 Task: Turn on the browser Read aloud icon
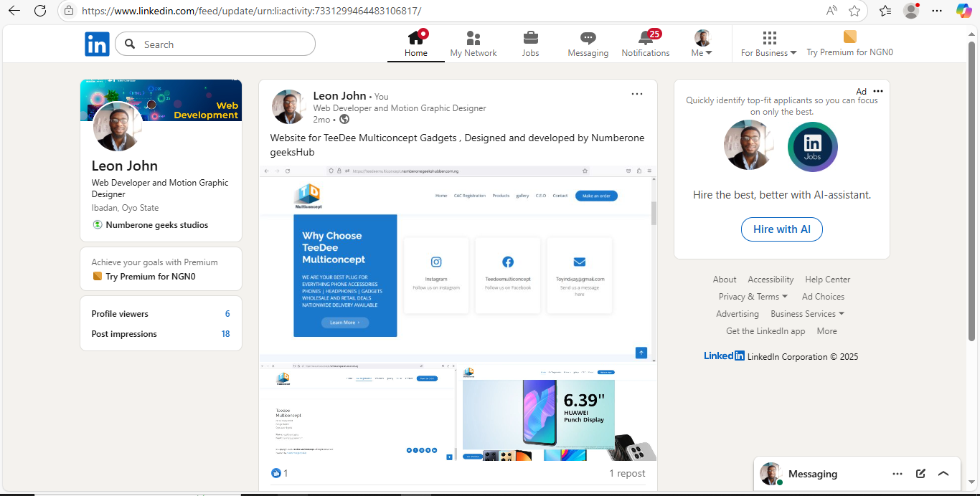[x=831, y=11]
